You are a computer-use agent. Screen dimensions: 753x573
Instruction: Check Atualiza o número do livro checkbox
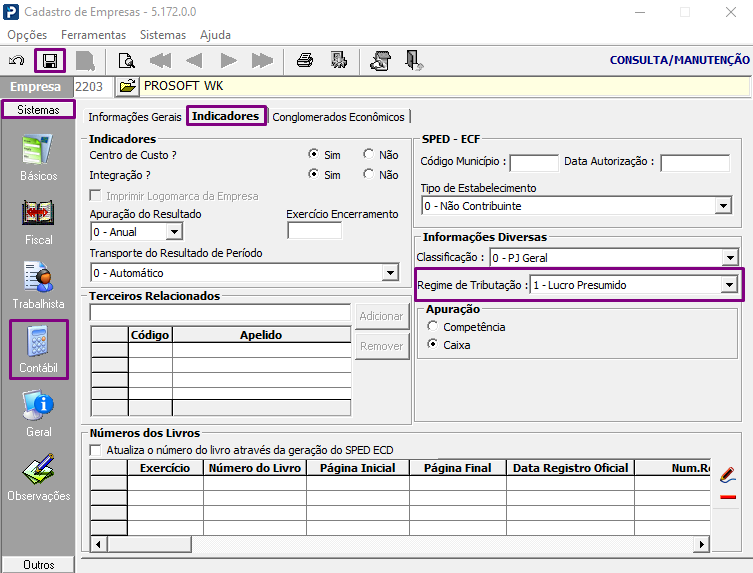(x=96, y=450)
